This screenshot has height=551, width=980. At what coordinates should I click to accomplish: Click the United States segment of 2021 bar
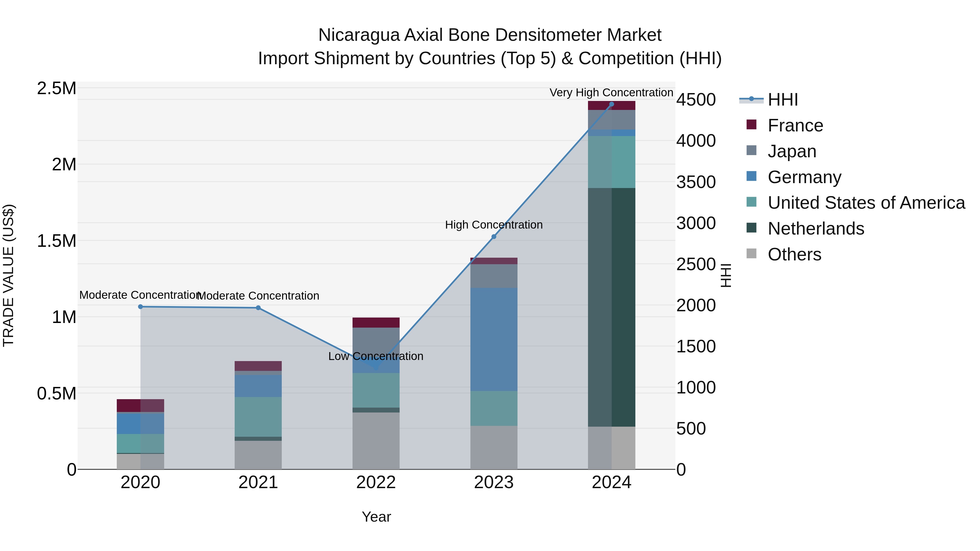pos(258,417)
